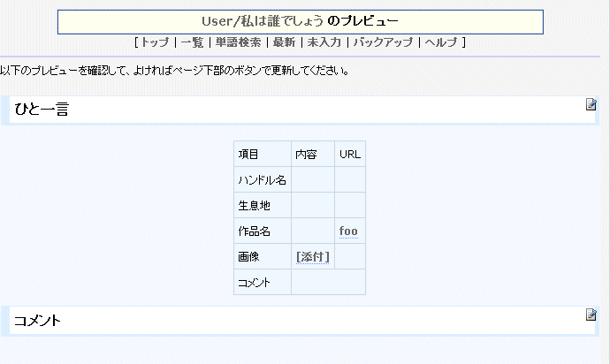Click the コメント section heading below the table
Viewport: 610px width, 364px height.
click(37, 321)
